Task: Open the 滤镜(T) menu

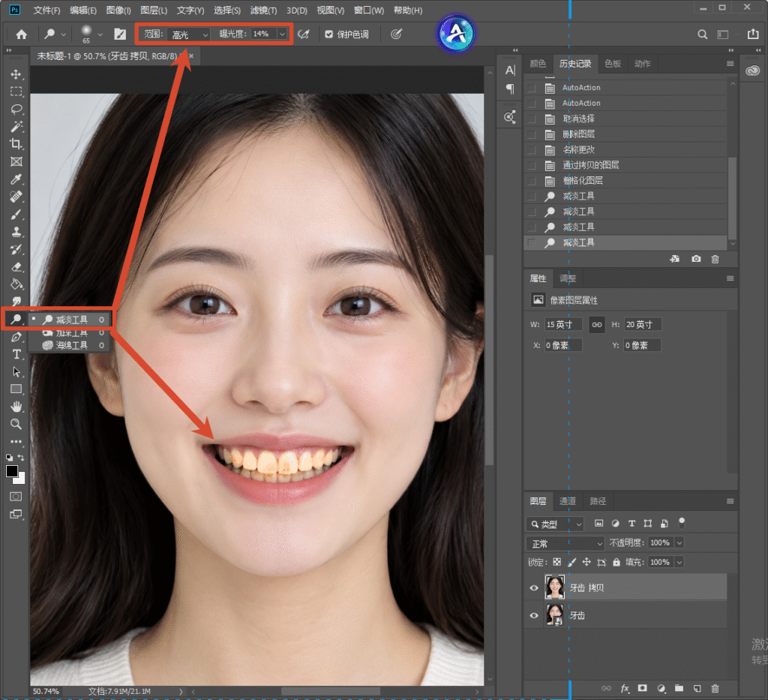Action: pos(263,11)
